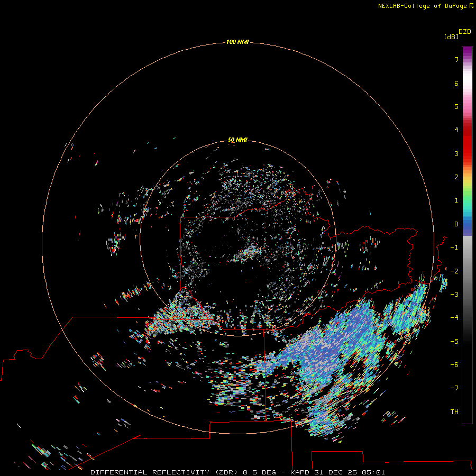Click the -2 value on the legend
The image size is (476, 476).
pos(454,271)
